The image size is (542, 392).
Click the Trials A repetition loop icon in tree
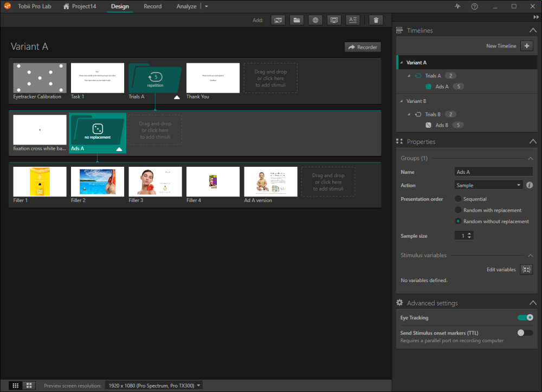pyautogui.click(x=418, y=76)
